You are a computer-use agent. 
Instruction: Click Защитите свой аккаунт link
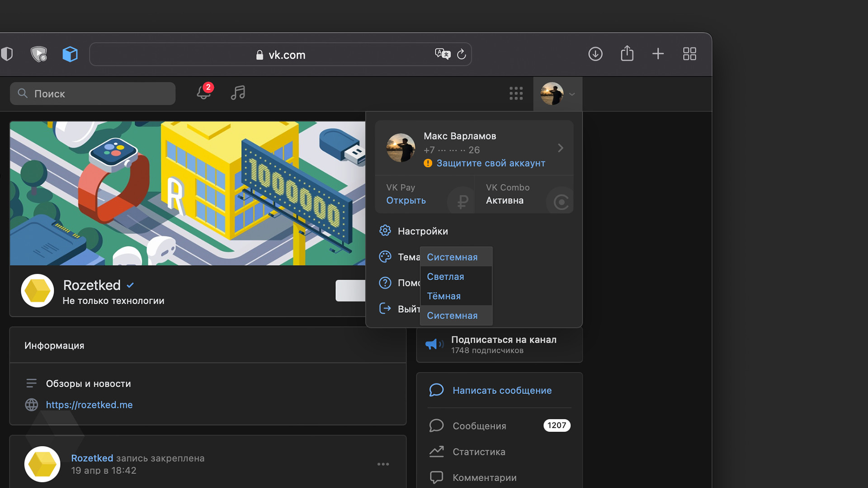491,163
